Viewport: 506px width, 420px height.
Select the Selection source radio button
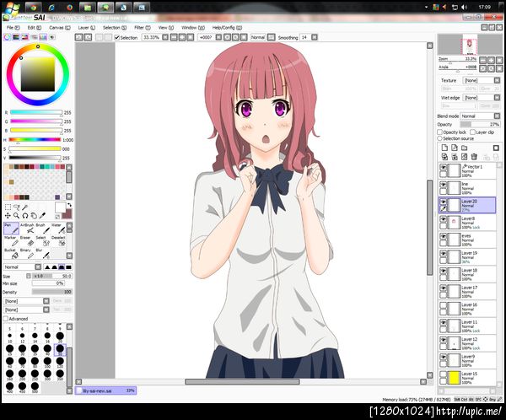pyautogui.click(x=440, y=138)
